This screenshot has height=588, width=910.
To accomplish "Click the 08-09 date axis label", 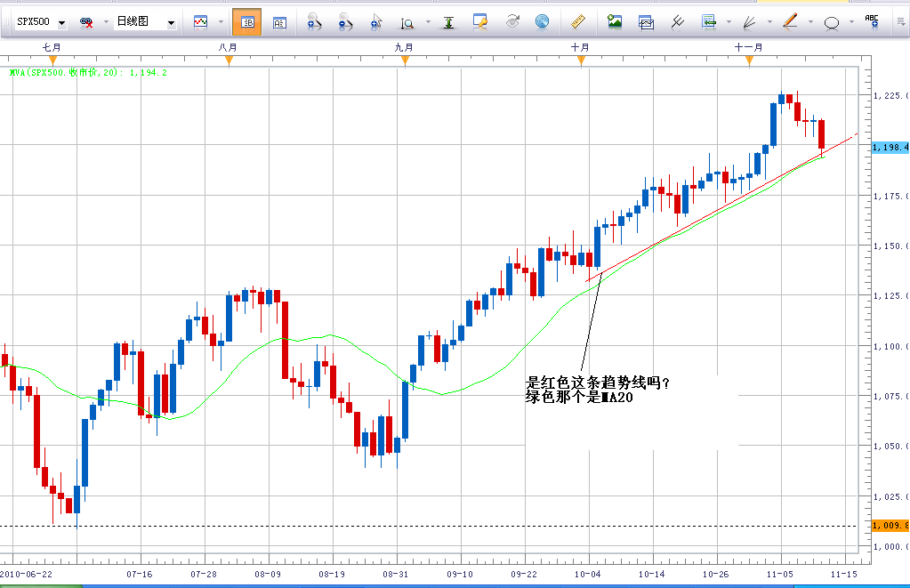I will (268, 574).
